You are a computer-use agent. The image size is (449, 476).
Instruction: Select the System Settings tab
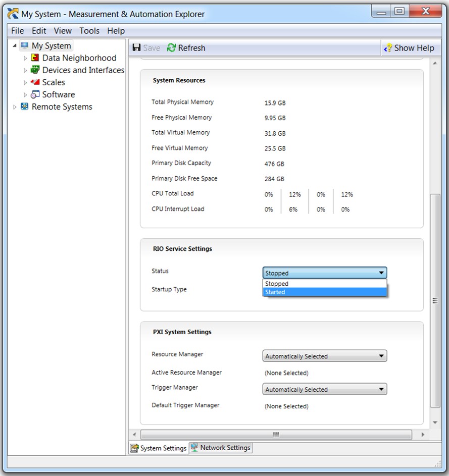tap(159, 448)
